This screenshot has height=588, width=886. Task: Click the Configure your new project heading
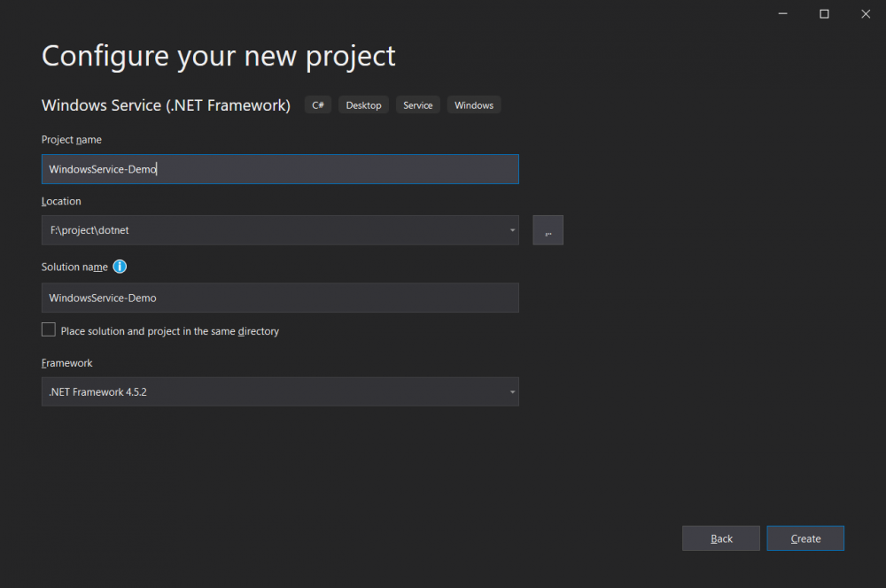tap(218, 56)
